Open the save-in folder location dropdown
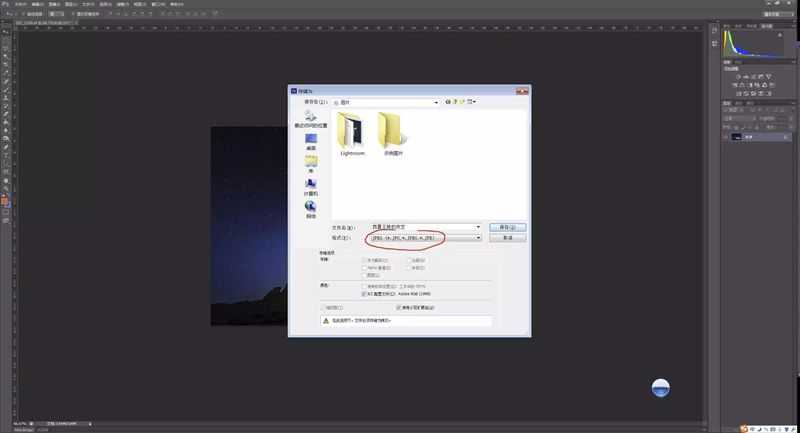The image size is (800, 433). tap(386, 103)
